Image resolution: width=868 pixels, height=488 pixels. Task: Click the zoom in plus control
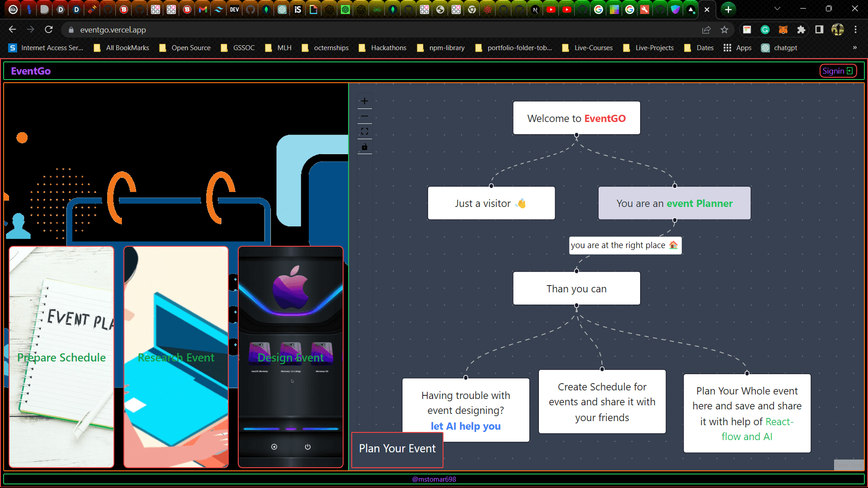tap(364, 101)
